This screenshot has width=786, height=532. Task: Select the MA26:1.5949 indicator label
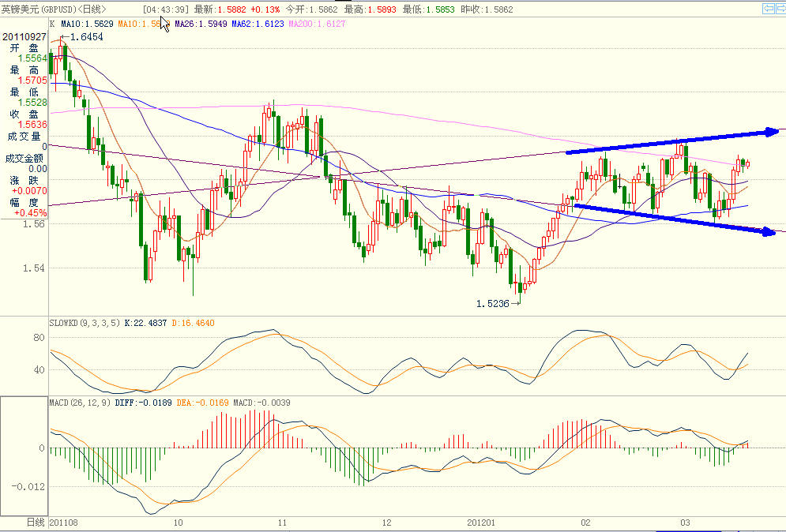(x=201, y=24)
